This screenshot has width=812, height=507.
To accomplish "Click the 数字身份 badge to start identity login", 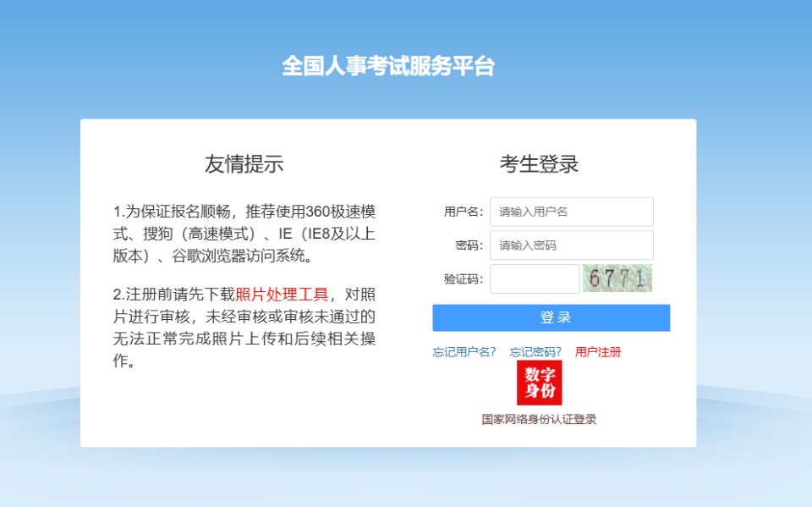I will coord(541,382).
